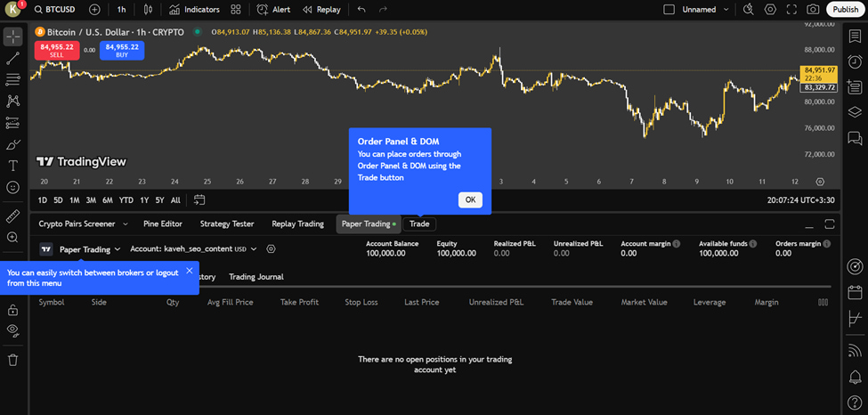The height and width of the screenshot is (415, 868).
Task: Expand Crypto Pairs Screener chevron
Action: point(126,224)
